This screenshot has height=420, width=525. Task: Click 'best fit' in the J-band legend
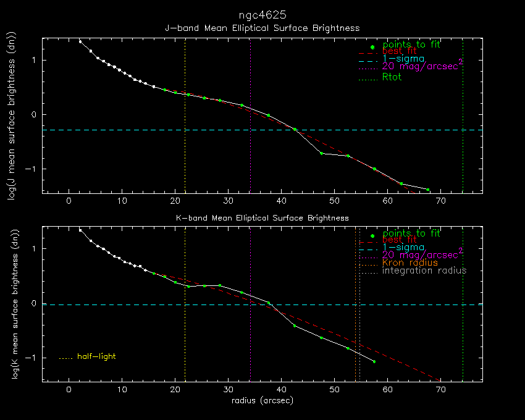click(x=400, y=51)
